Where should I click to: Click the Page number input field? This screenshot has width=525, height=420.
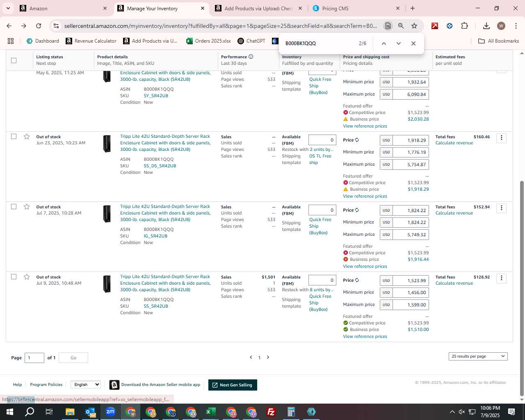[34, 358]
